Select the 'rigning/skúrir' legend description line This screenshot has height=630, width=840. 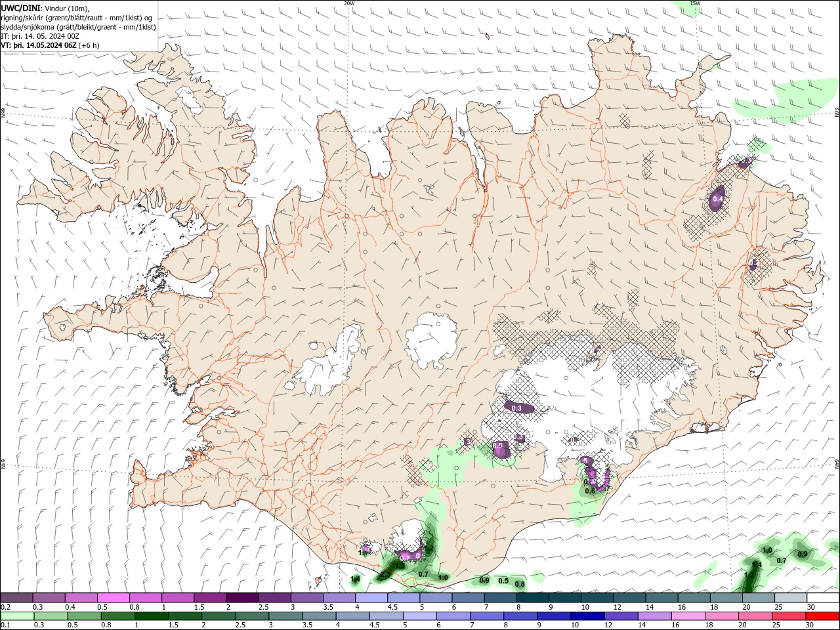click(x=77, y=18)
